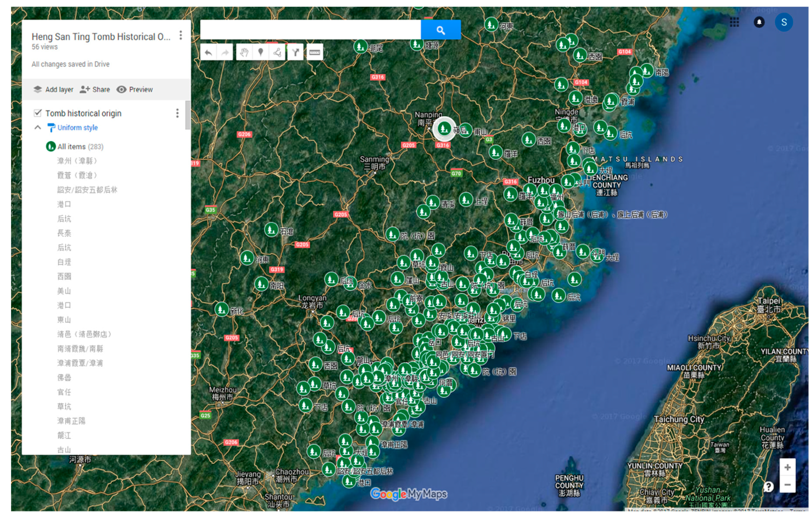Uncheck the Tomb historical origin layer
Image resolution: width=812 pixels, height=519 pixels.
pos(38,113)
